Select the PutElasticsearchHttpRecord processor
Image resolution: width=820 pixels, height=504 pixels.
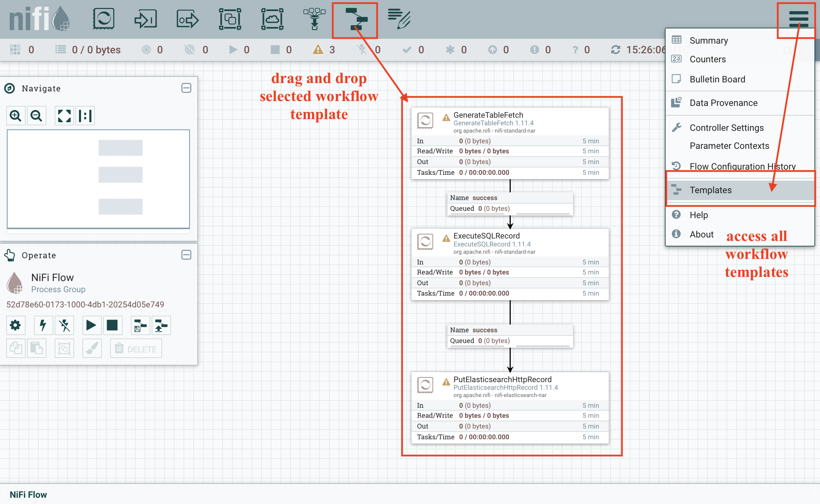pyautogui.click(x=510, y=408)
